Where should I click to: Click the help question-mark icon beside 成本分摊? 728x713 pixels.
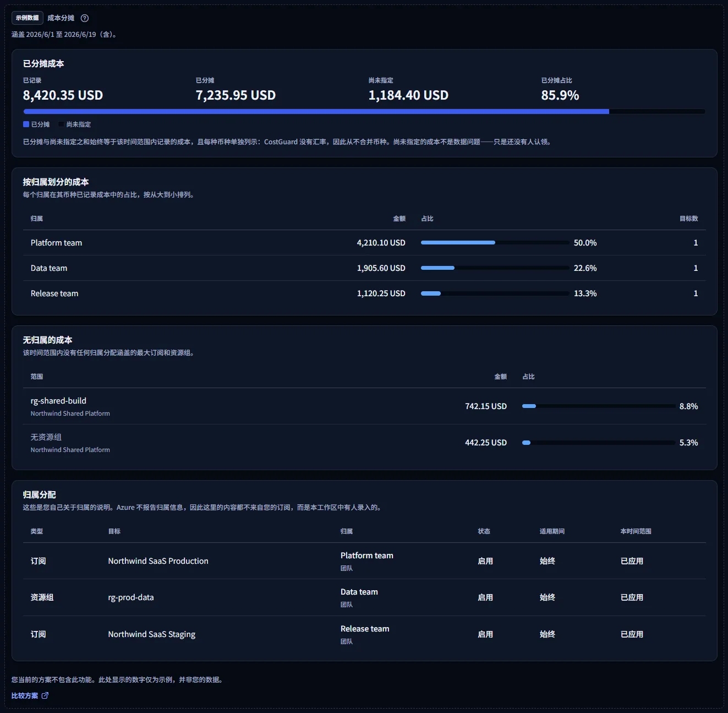[85, 18]
